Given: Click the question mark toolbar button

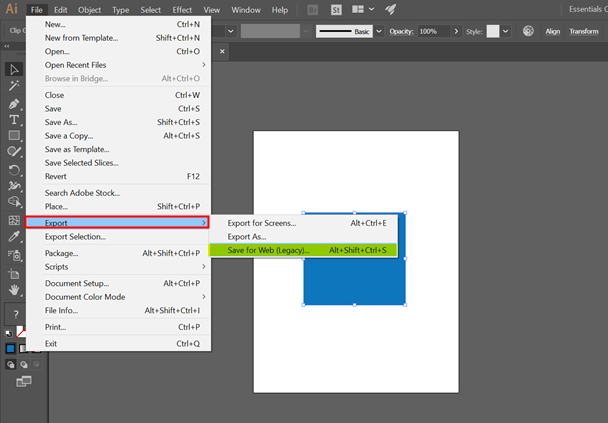Looking at the screenshot, I should 16,314.
